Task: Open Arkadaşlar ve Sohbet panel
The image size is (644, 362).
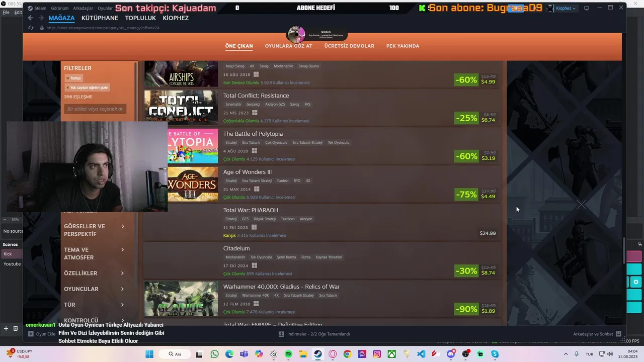Action: tap(597, 334)
